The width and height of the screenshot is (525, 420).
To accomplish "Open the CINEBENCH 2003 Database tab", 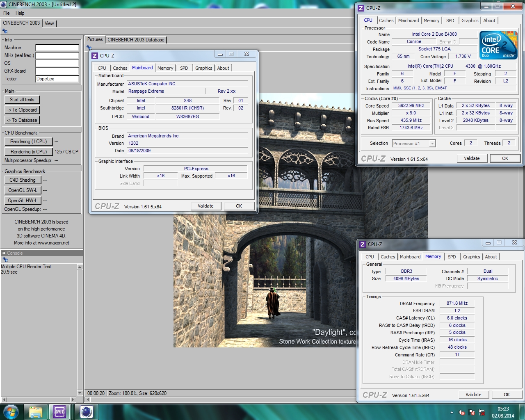I will [x=136, y=40].
